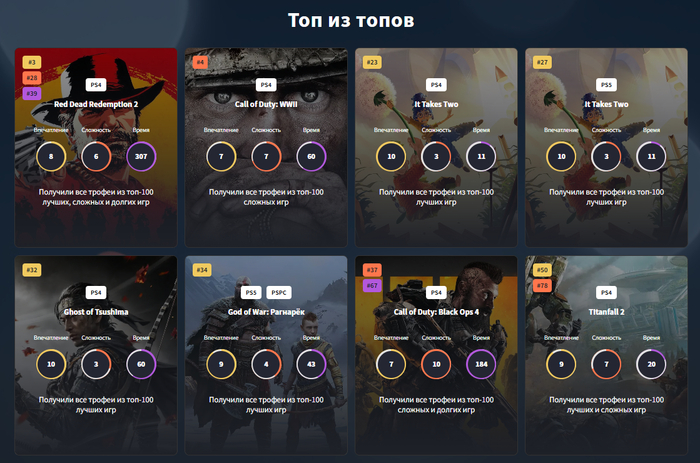
Task: Click the PS5 tag on It Takes Two card
Action: pyautogui.click(x=606, y=85)
